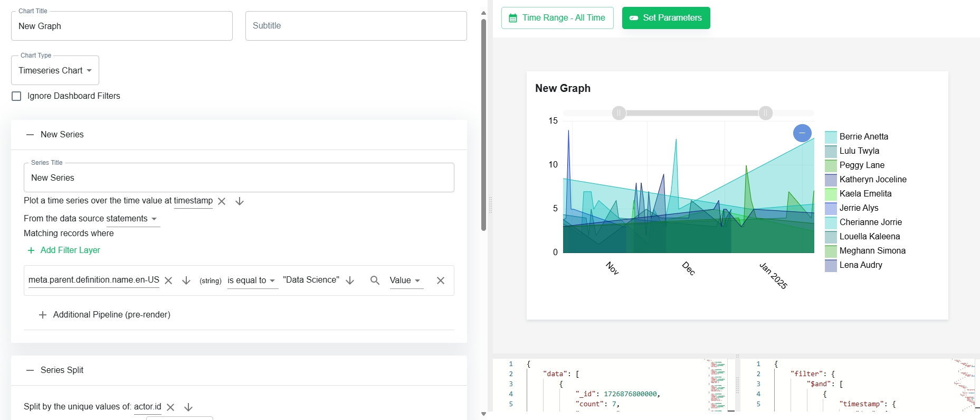Click the calendar icon in Time Range button
The image size is (980, 420).
pyautogui.click(x=512, y=18)
